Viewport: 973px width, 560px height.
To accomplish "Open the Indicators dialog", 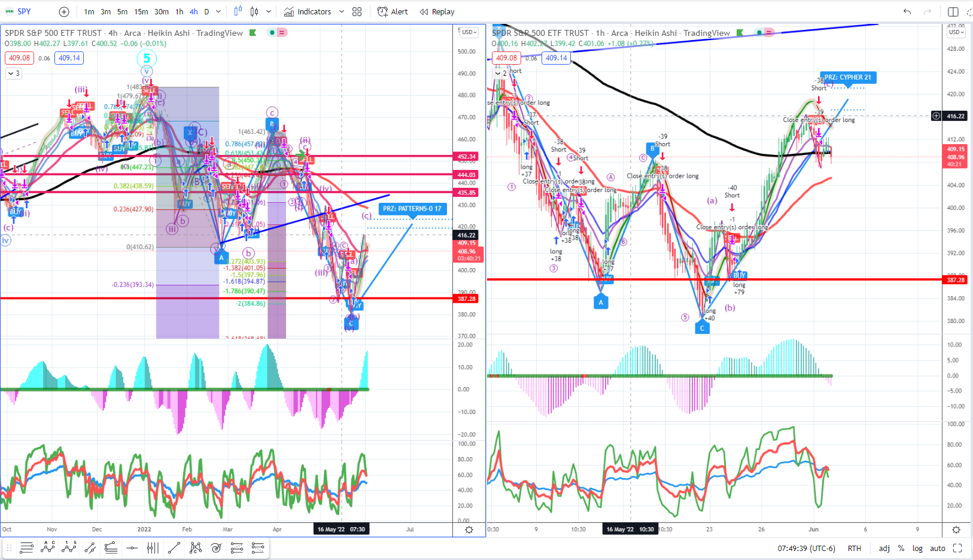I will point(308,11).
